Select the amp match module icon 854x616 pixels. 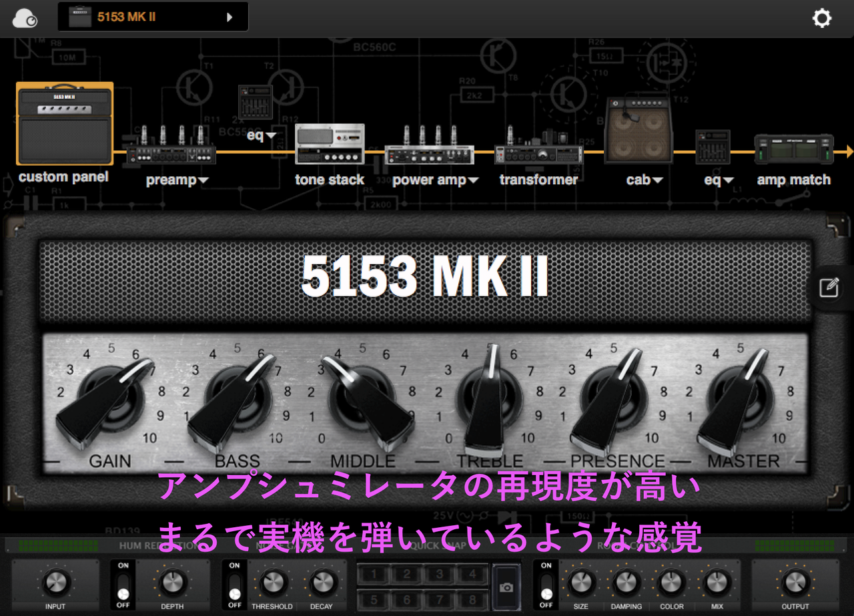click(793, 149)
